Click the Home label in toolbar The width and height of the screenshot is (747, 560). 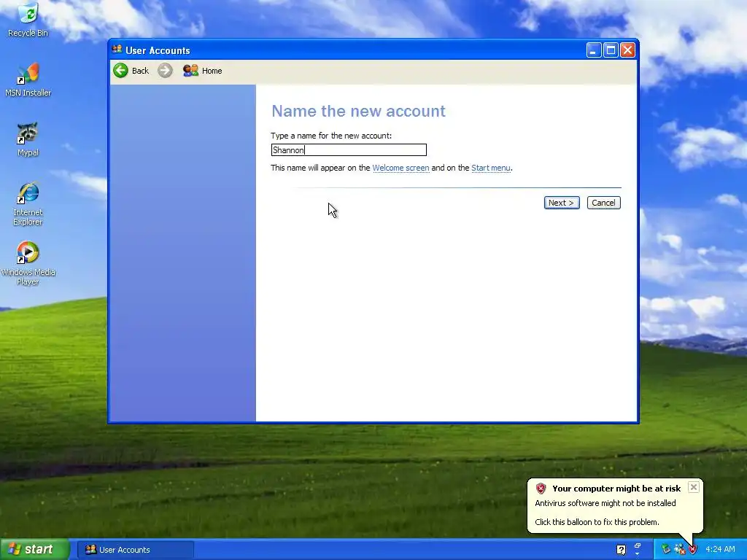click(212, 71)
